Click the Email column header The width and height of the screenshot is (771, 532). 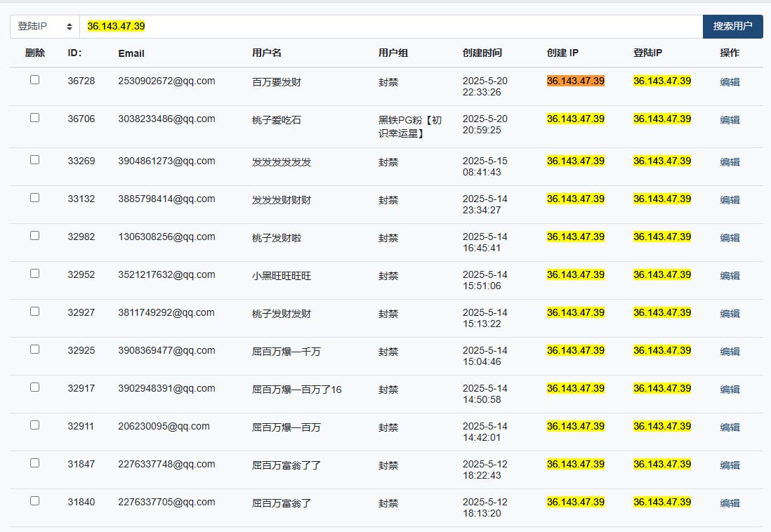[131, 53]
